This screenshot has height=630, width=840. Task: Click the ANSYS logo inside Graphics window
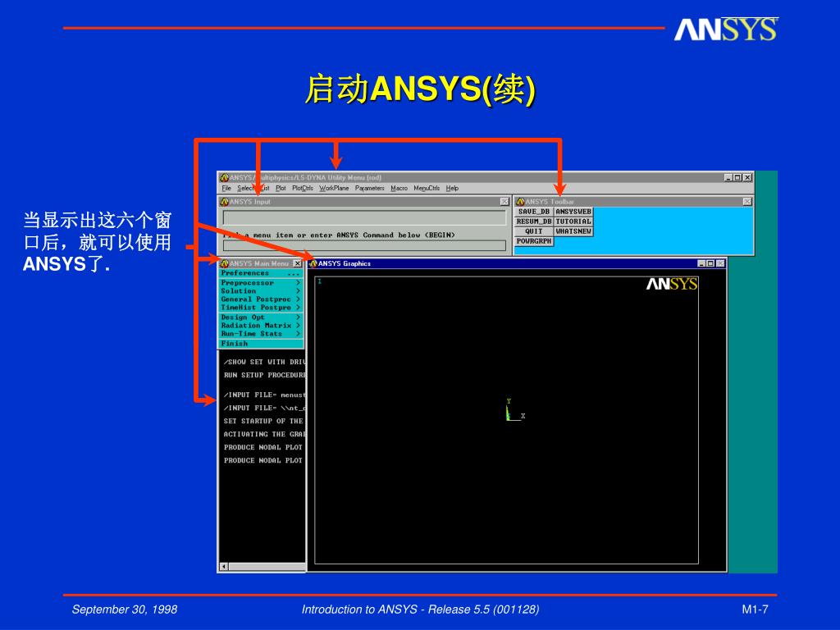(672, 283)
